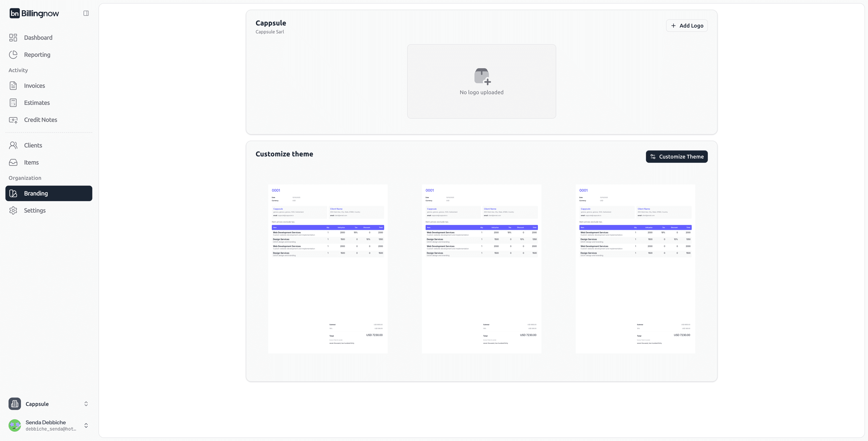Screen dimensions: 868x441
Task: Open Settings menu item
Action: tap(35, 210)
